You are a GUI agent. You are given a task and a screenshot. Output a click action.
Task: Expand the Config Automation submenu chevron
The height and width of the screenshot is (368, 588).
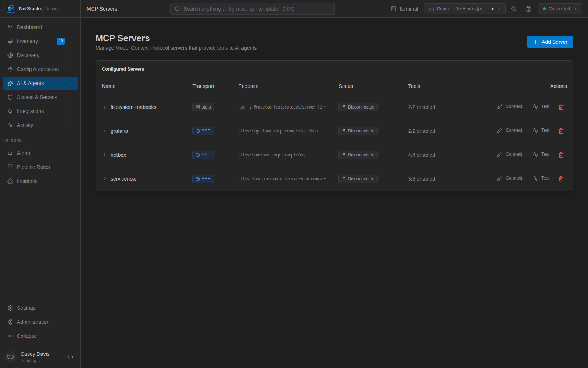(71, 69)
